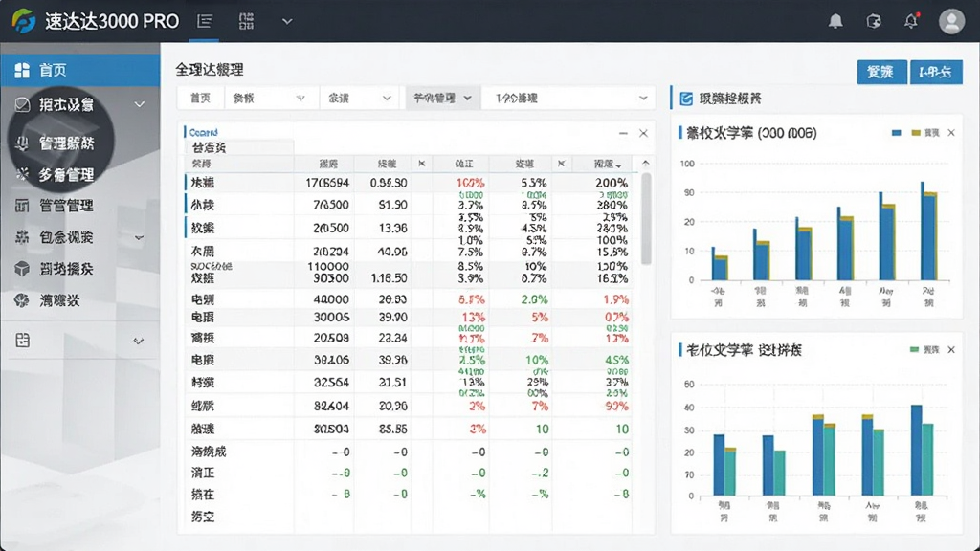Open the user avatar menu

pyautogui.click(x=951, y=21)
